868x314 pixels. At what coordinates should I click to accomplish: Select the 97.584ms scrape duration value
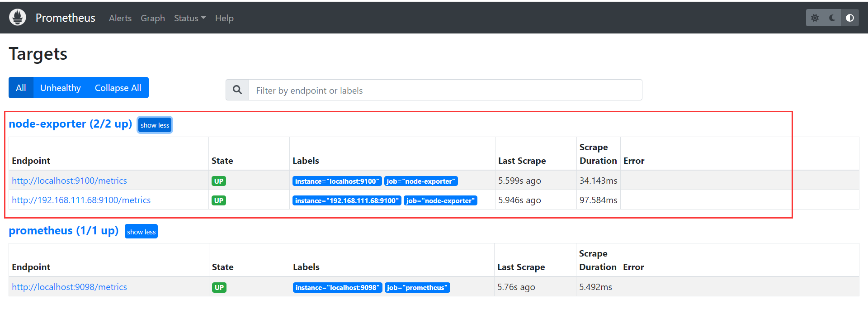click(599, 200)
